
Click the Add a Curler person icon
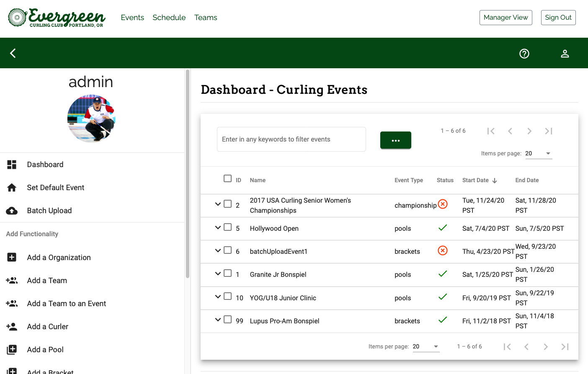pos(11,326)
